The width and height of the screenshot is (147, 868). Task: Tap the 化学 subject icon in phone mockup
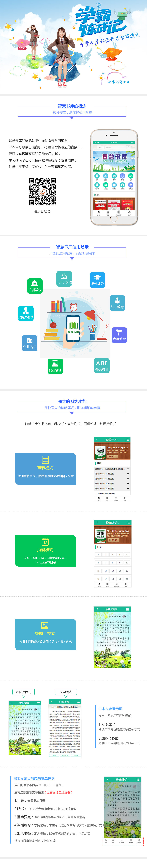131,176
